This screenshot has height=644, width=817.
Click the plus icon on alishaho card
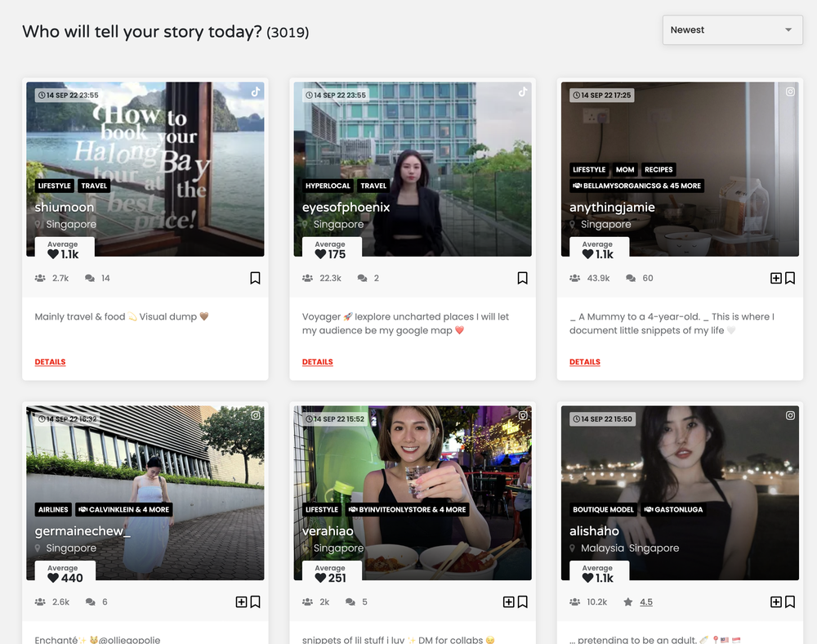[x=776, y=602]
